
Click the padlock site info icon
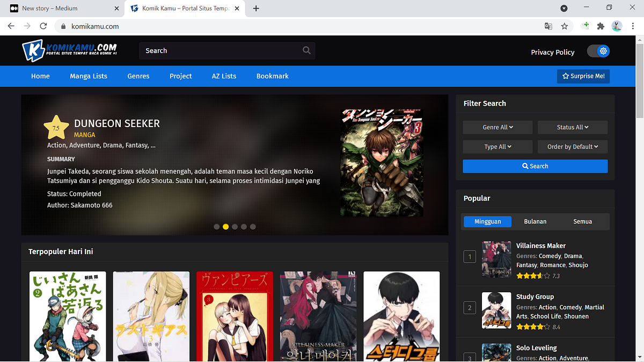coord(63,26)
